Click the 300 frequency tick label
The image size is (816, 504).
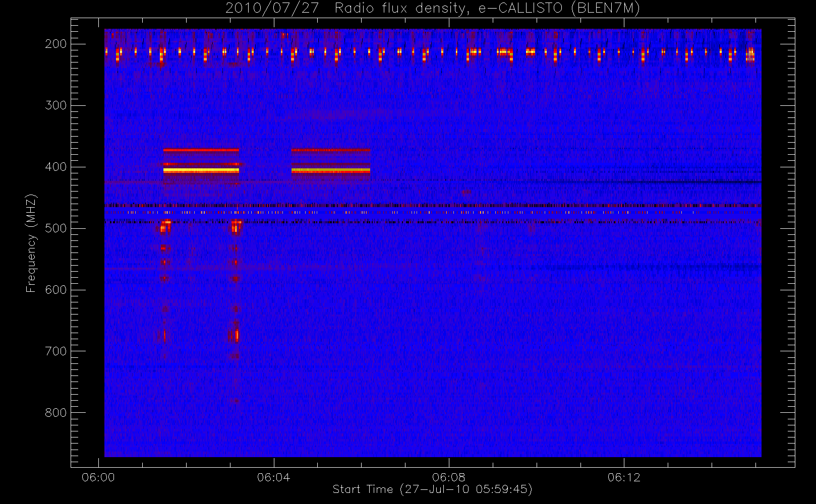point(55,105)
